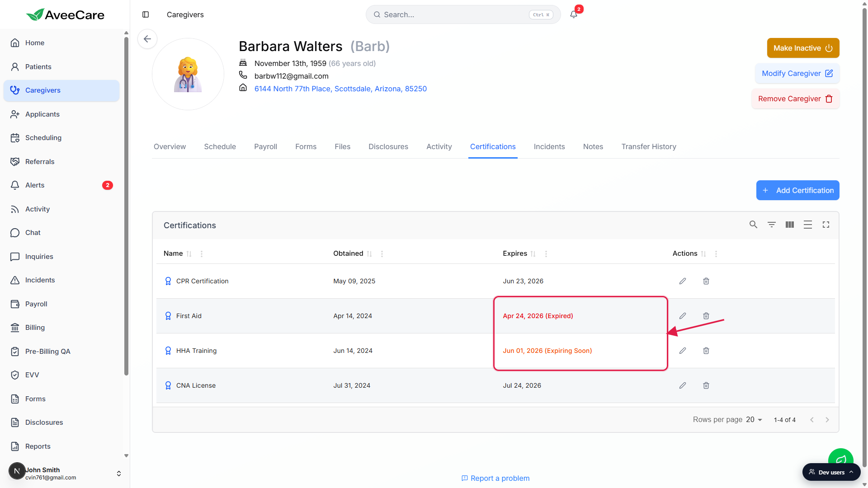Open Patients in sidebar
The width and height of the screenshot is (868, 488).
[61, 67]
